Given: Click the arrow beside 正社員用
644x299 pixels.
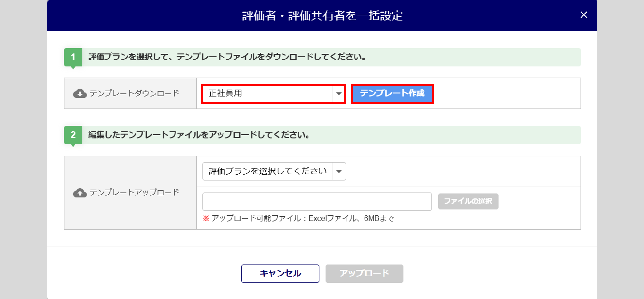Looking at the screenshot, I should 339,94.
